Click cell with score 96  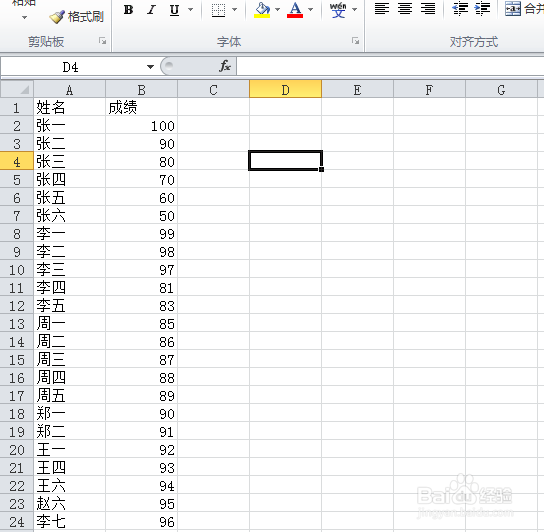(141, 522)
